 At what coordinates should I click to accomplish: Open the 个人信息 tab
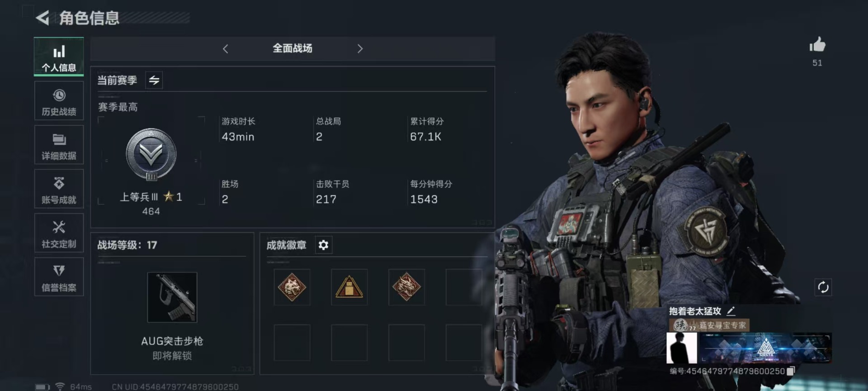click(59, 57)
